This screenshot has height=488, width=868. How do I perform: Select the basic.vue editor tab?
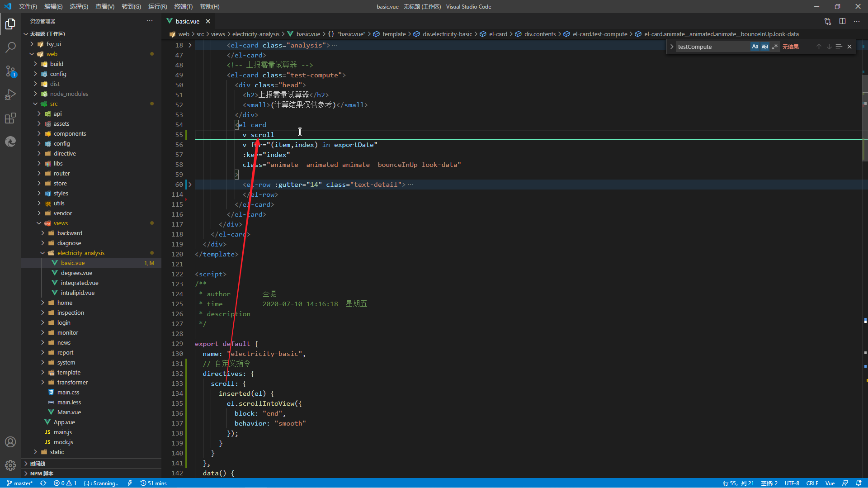(188, 21)
